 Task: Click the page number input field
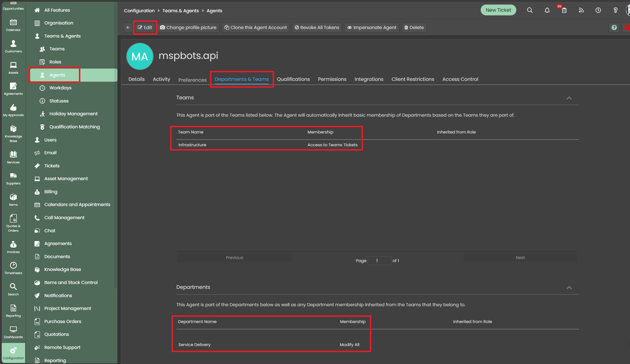click(379, 261)
